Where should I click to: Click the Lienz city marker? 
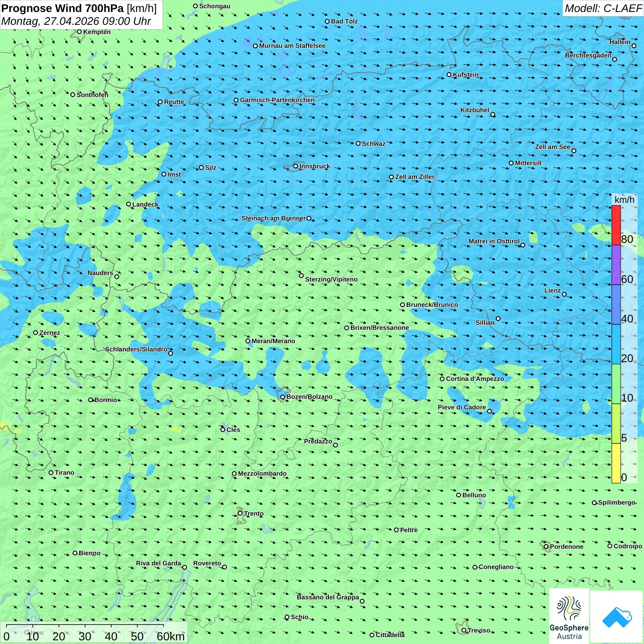564,294
